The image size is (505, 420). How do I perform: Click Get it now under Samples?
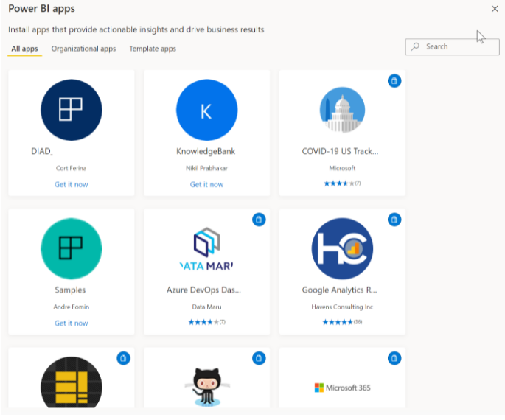(72, 323)
